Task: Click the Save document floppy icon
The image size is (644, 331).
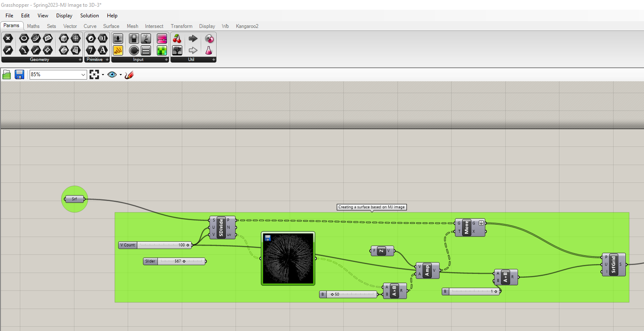Action: point(19,75)
